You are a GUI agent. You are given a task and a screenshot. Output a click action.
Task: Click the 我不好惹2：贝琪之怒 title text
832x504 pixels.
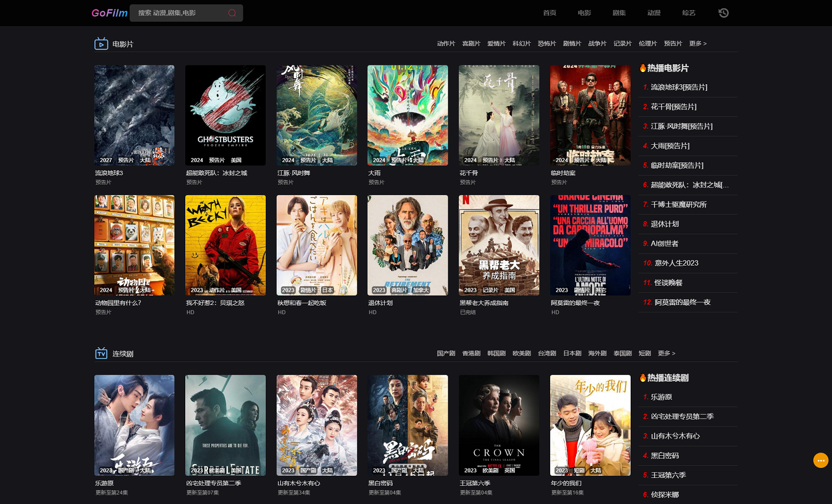(215, 303)
